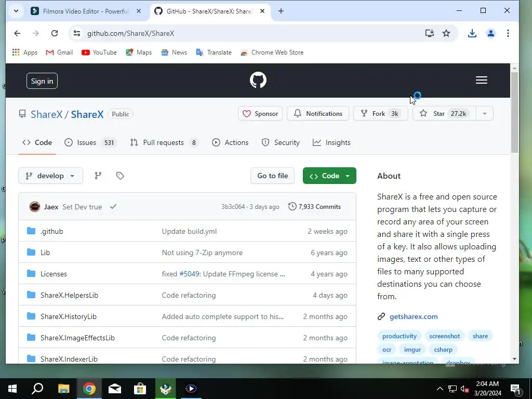Click the csharp topic tag
Viewport: 532px width, 399px height.
pos(443,350)
